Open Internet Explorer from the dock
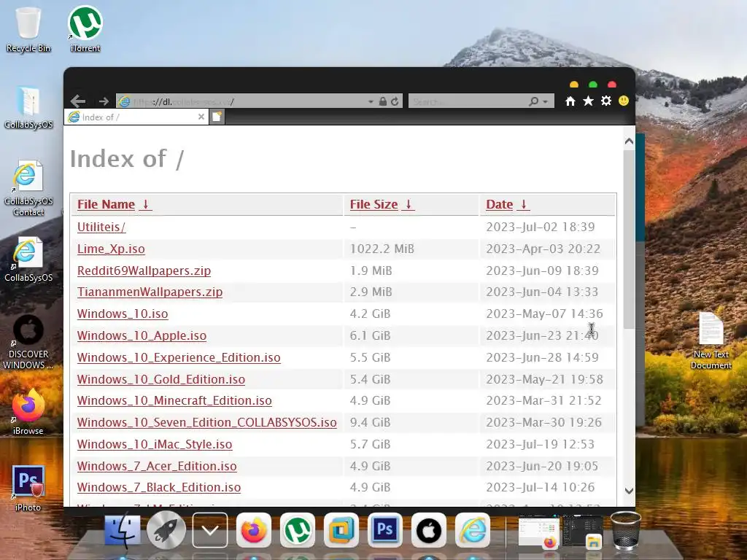Screen dimensions: 747x560 click(x=473, y=530)
